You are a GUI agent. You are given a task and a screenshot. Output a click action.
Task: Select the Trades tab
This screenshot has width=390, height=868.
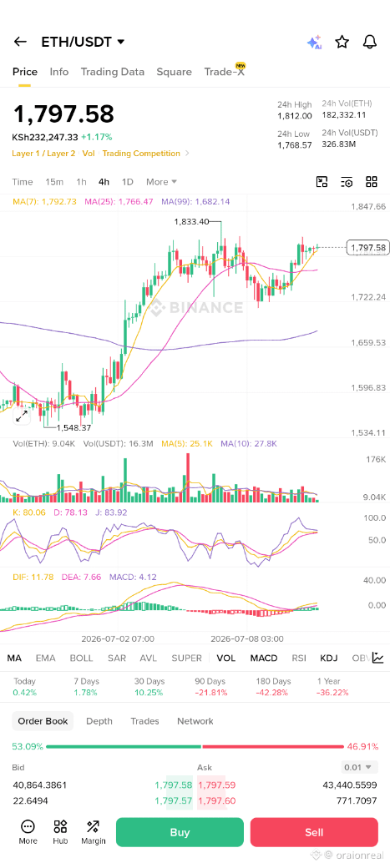point(144,721)
